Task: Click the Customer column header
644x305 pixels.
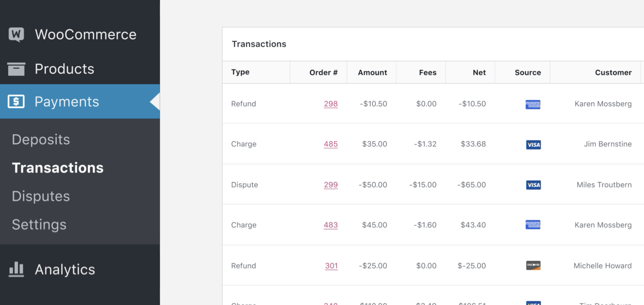Action: pos(613,73)
